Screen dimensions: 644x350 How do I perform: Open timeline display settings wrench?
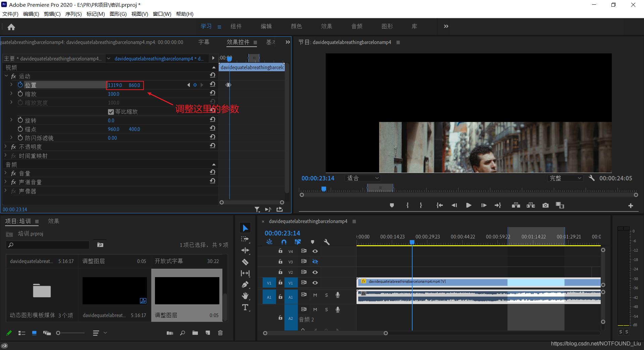pos(327,242)
